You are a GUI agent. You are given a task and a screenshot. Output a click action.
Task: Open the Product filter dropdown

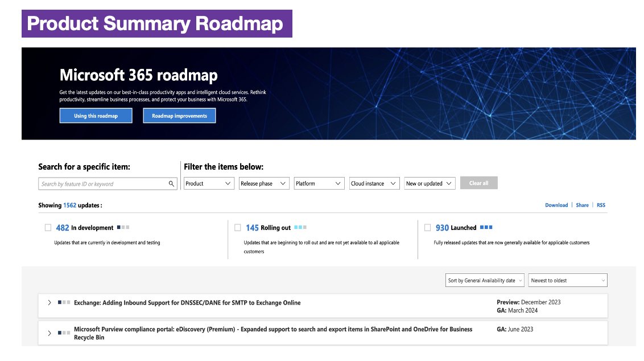click(209, 183)
